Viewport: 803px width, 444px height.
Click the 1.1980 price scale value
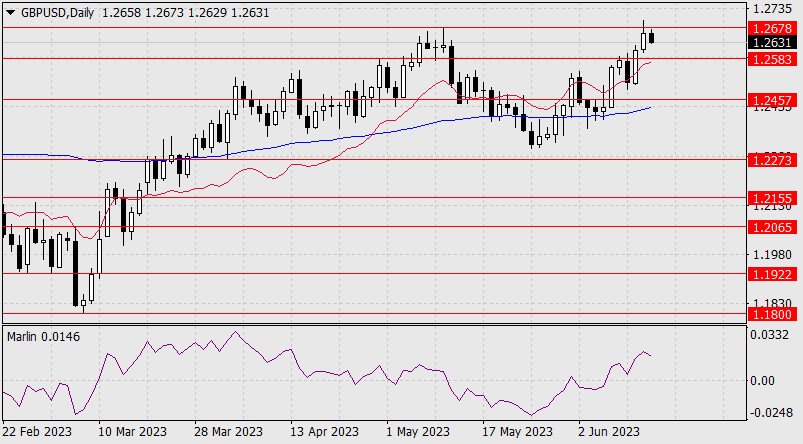coord(772,255)
